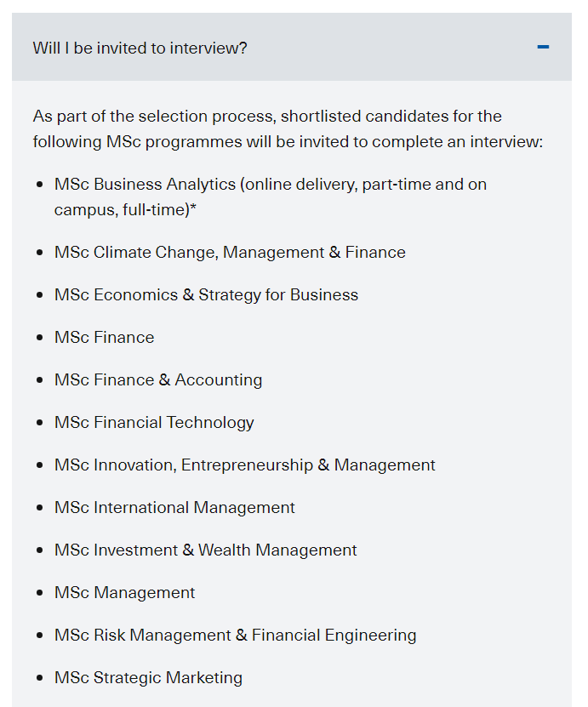Click the MSc Strategic Marketing item

[148, 678]
